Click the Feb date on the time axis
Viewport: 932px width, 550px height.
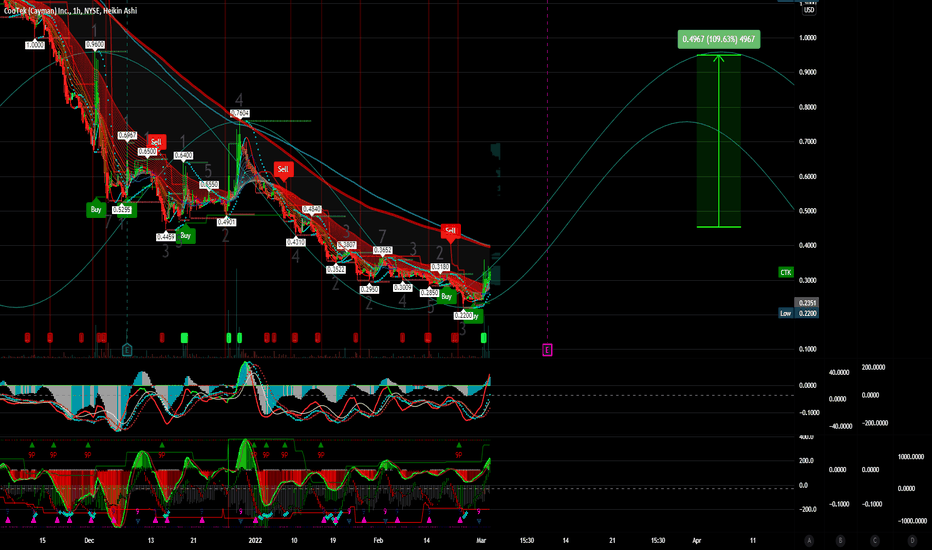click(x=378, y=540)
